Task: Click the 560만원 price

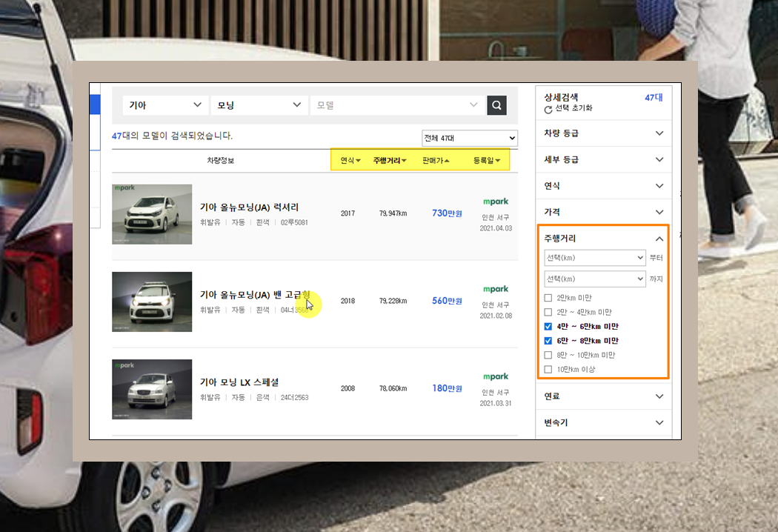Action: point(447,301)
